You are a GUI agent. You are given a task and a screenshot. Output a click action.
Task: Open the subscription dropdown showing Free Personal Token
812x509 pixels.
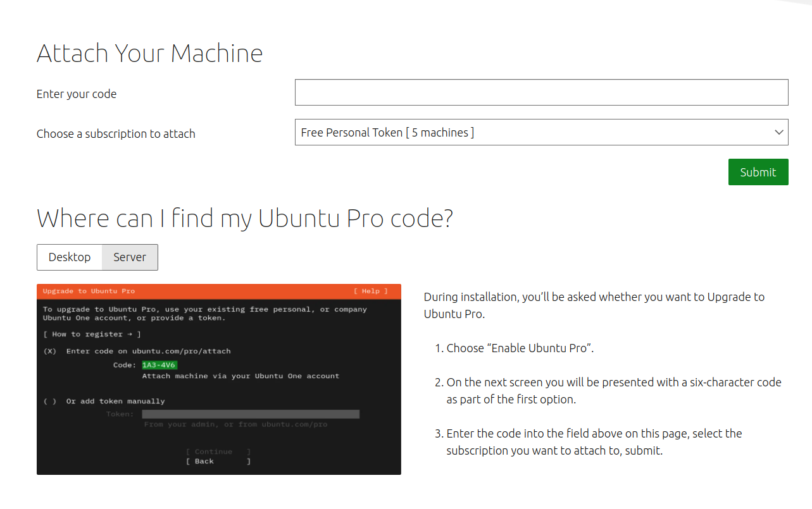tap(541, 132)
